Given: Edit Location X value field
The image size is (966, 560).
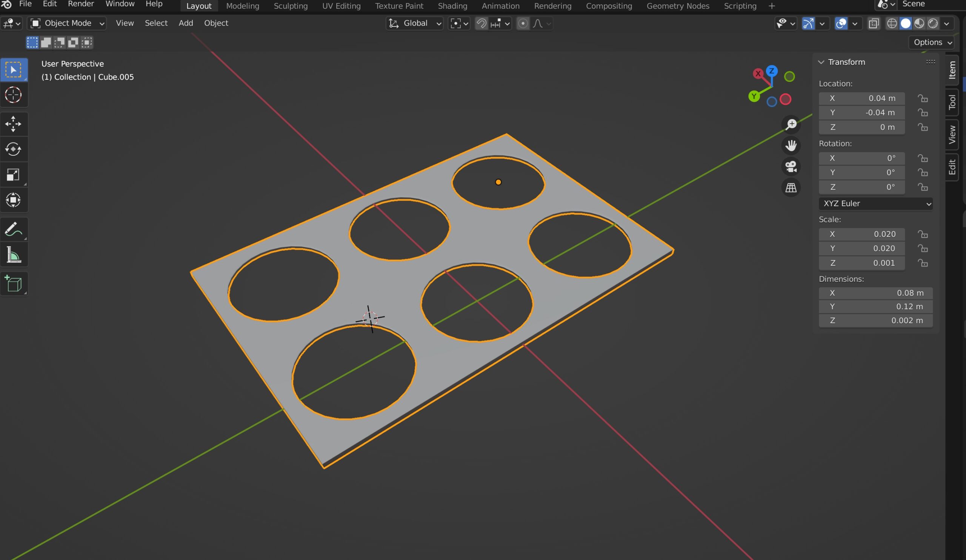Looking at the screenshot, I should (862, 98).
